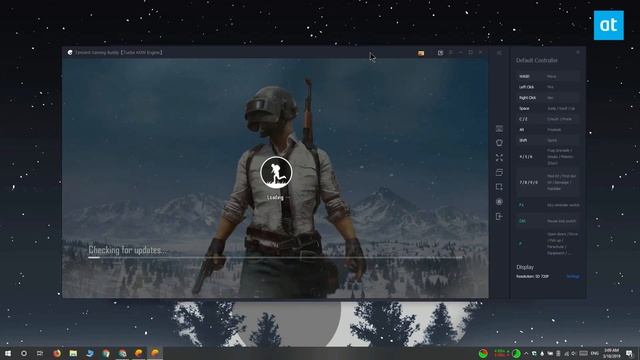
Task: Launch Firefox from the taskbar
Action: (x=57, y=353)
